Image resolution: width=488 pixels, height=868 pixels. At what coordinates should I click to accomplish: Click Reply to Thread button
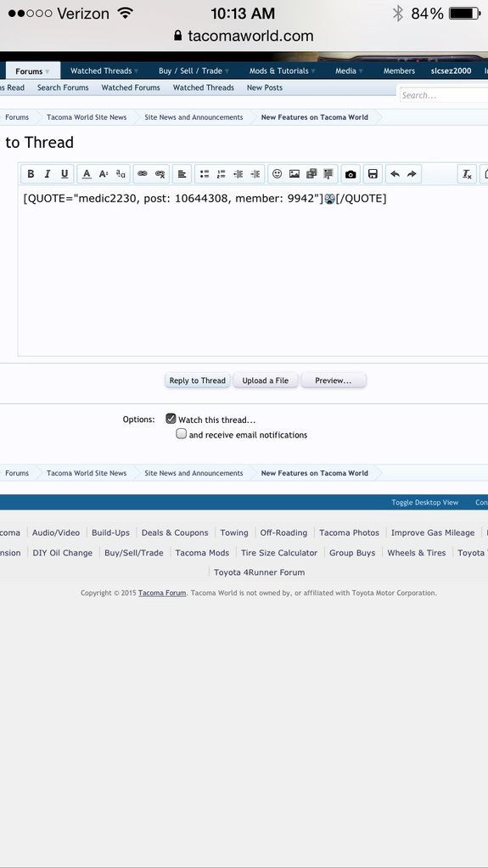click(x=198, y=380)
